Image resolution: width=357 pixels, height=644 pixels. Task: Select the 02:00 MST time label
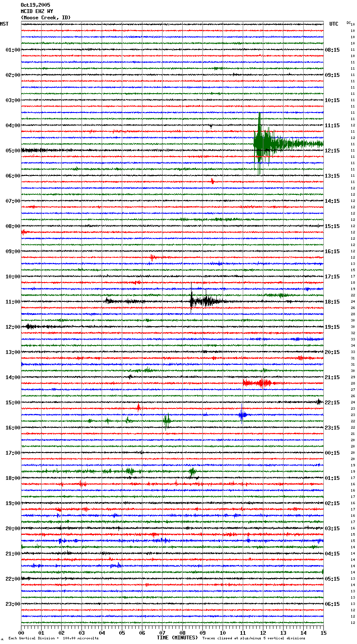point(13,75)
